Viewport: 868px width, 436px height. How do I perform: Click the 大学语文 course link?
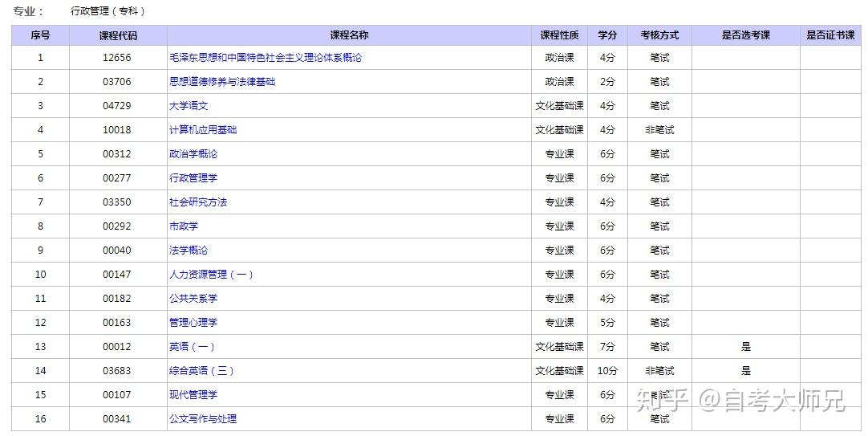189,106
